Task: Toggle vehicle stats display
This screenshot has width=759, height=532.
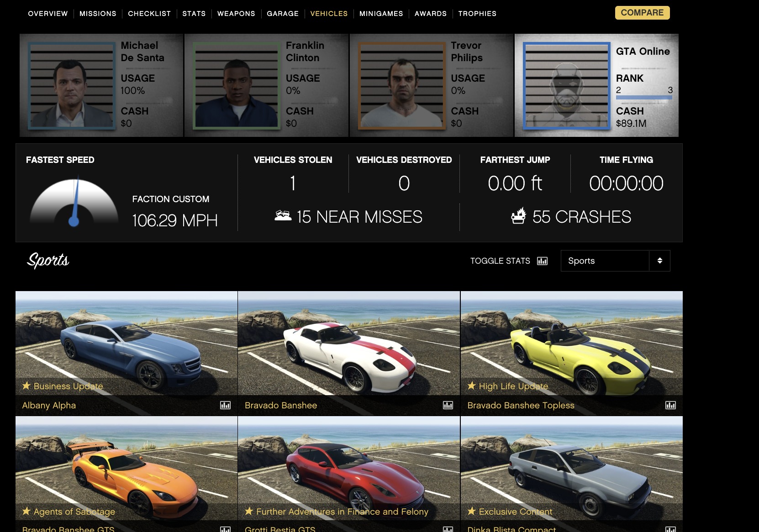Action: click(x=509, y=261)
